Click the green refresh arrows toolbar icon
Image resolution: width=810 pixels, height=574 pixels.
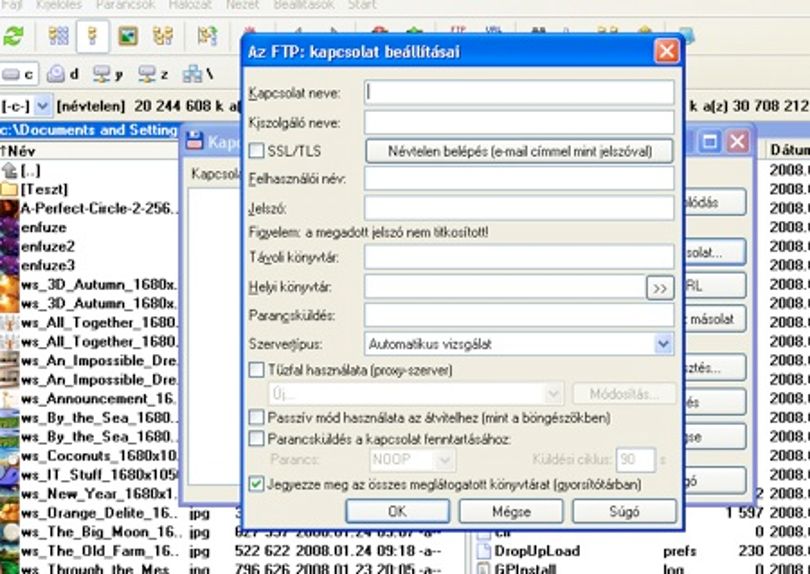[14, 36]
